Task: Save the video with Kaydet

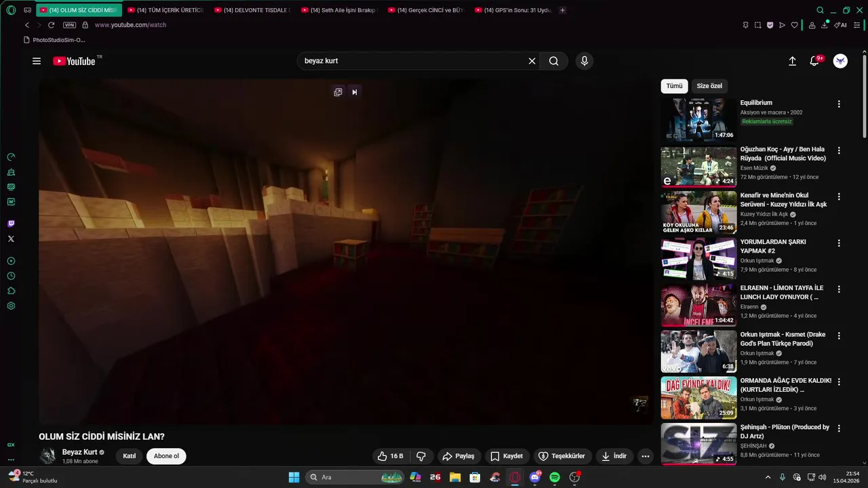Action: tap(507, 456)
